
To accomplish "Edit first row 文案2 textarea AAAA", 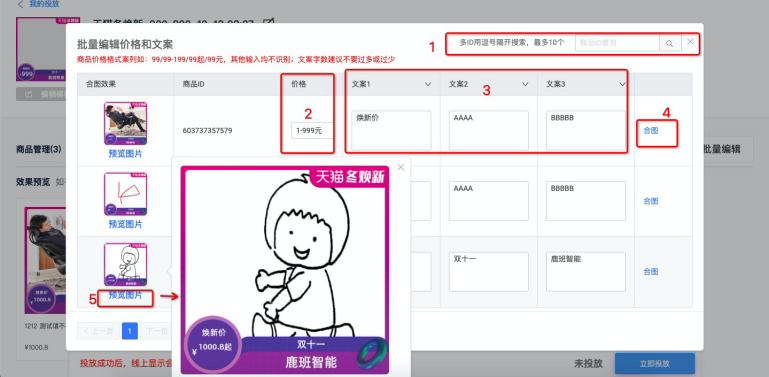I will (488, 130).
